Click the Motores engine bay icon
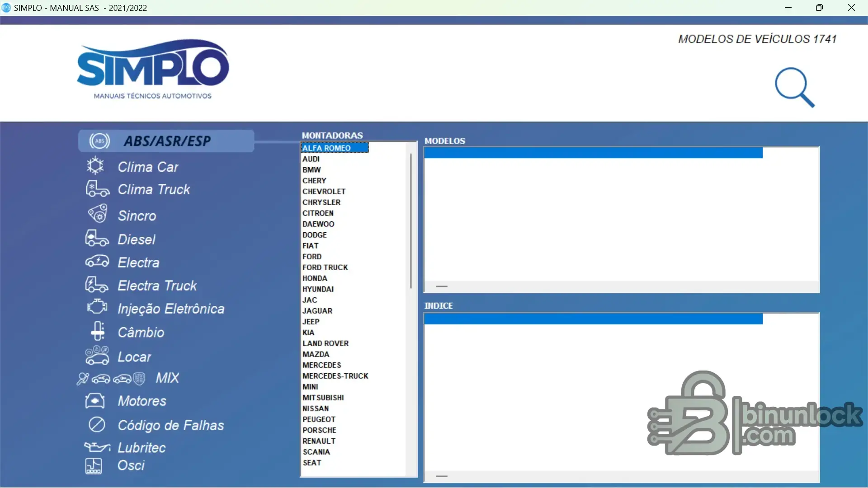868x488 pixels. point(95,400)
